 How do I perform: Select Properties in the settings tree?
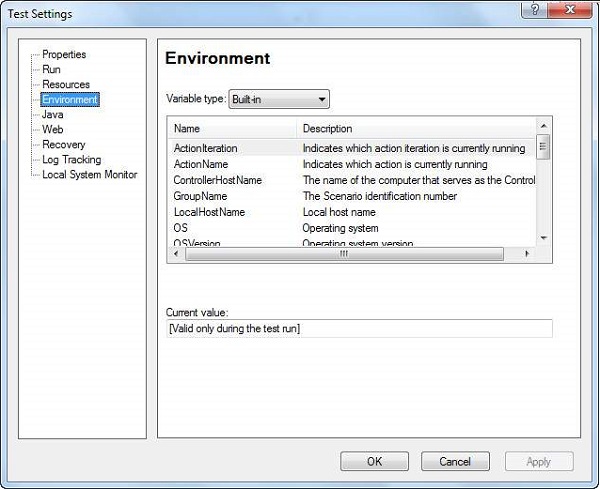[x=64, y=54]
